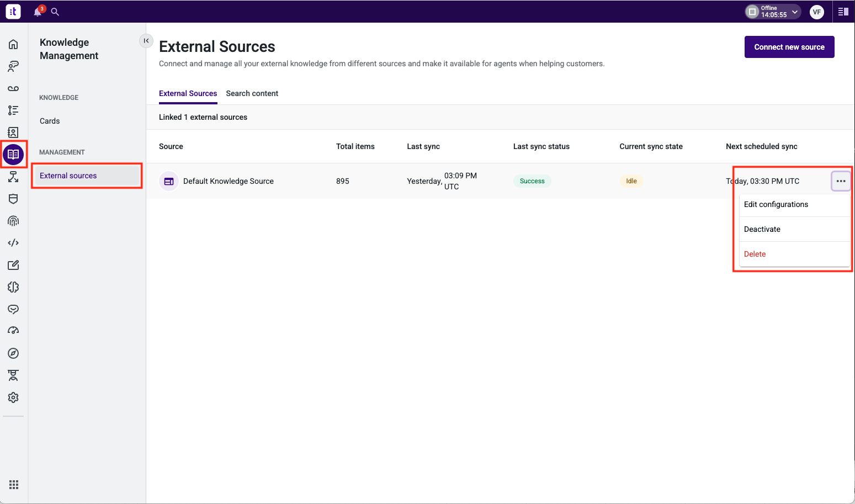The image size is (855, 504).
Task: Click the search magnifier icon
Action: [55, 12]
